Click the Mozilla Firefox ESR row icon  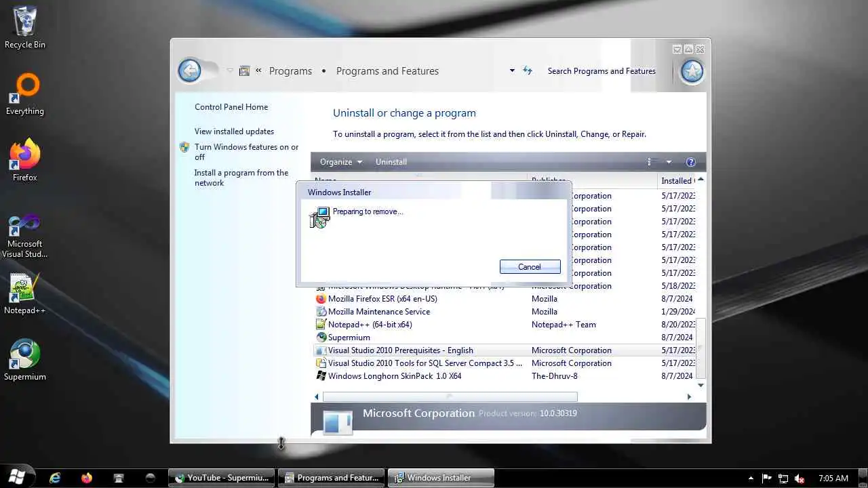click(321, 299)
